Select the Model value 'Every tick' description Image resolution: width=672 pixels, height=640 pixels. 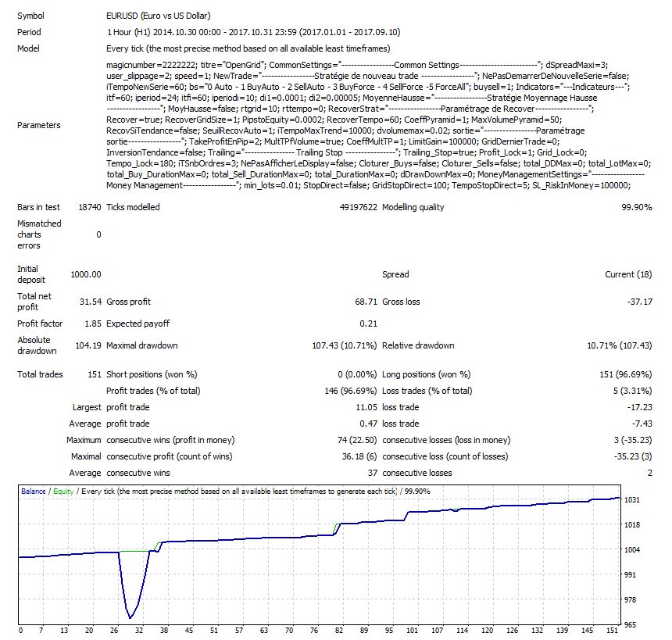click(248, 48)
